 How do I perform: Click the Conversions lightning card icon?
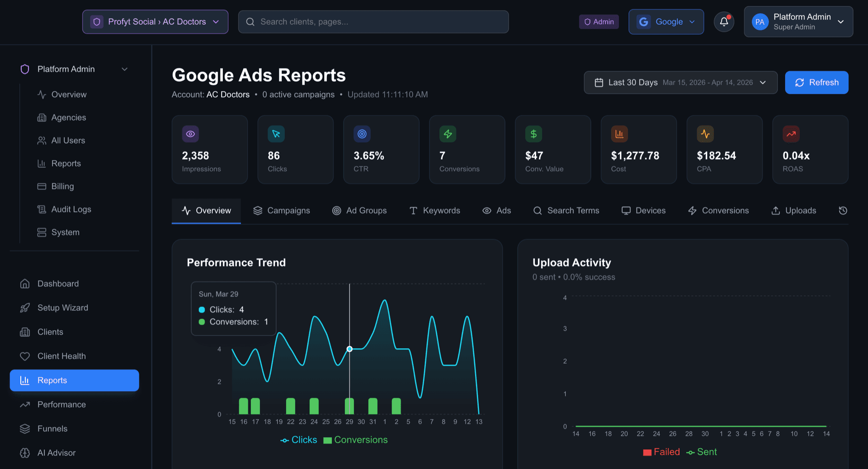tap(448, 134)
